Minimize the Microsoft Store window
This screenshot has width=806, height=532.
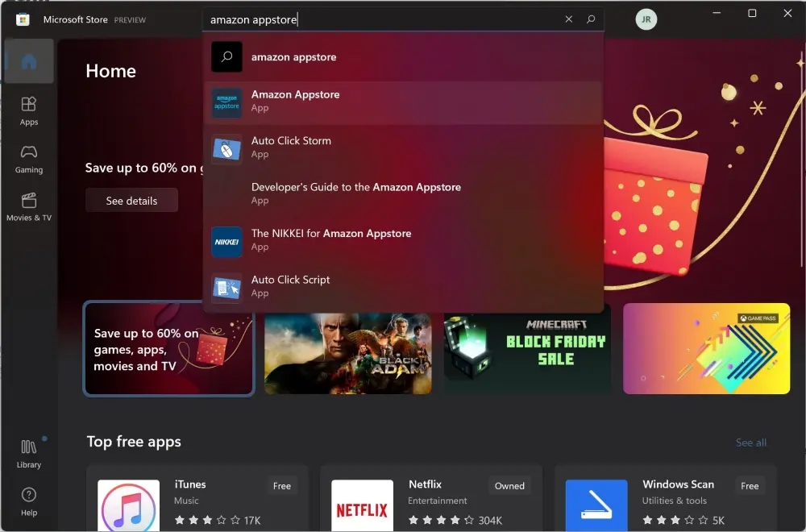click(x=717, y=13)
